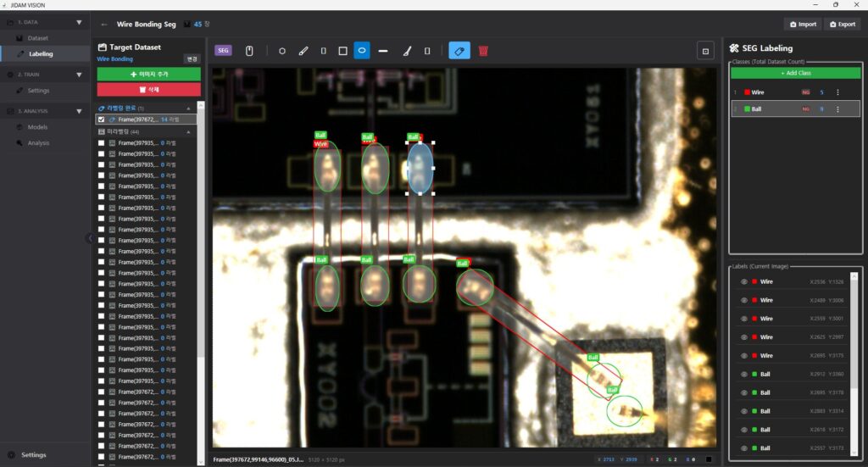Collapse the dataset panel using side handle
868x467 pixels.
(90, 238)
